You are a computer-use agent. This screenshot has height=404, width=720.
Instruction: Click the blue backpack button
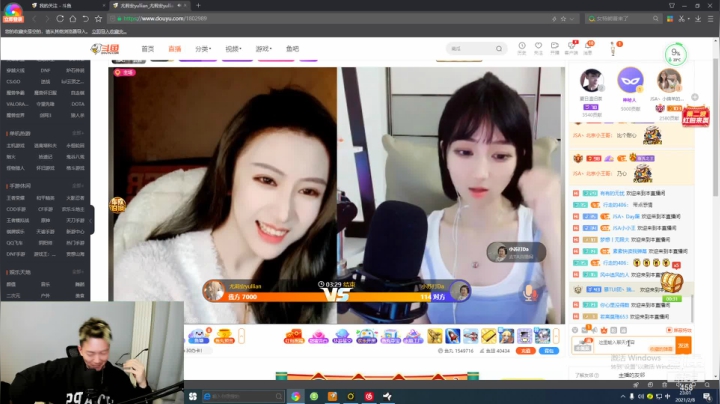549,351
